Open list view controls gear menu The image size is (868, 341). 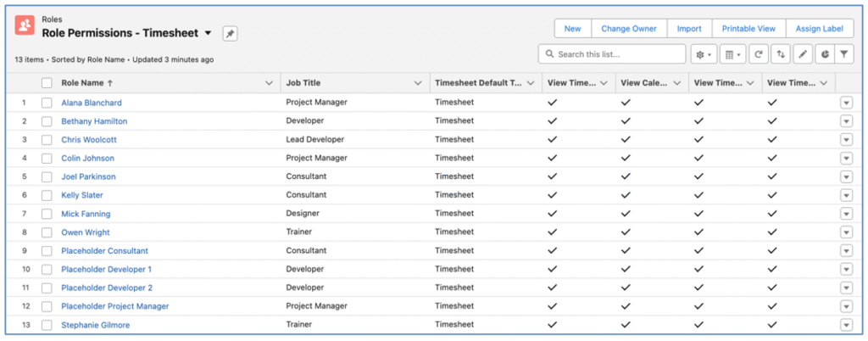[x=704, y=54]
